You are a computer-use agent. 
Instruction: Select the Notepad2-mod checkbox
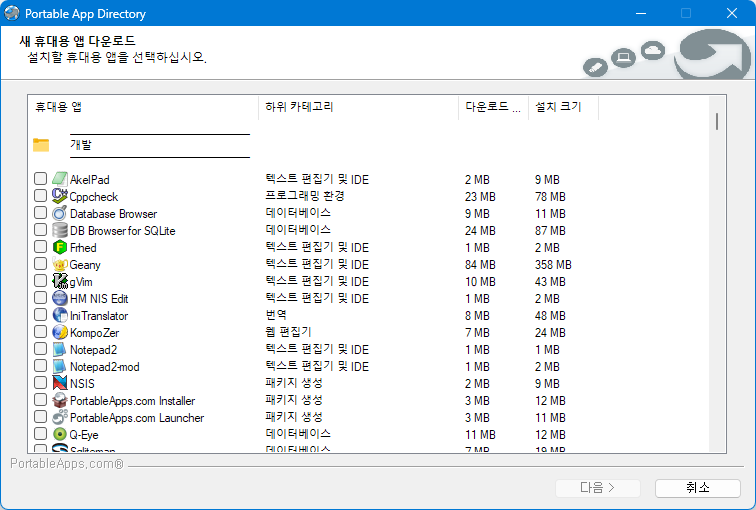click(x=40, y=366)
